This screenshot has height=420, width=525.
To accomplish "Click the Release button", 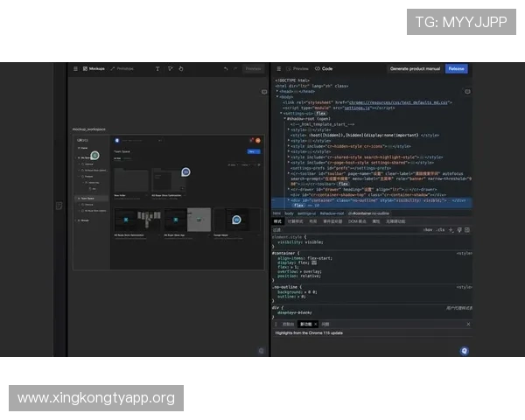I will [456, 68].
